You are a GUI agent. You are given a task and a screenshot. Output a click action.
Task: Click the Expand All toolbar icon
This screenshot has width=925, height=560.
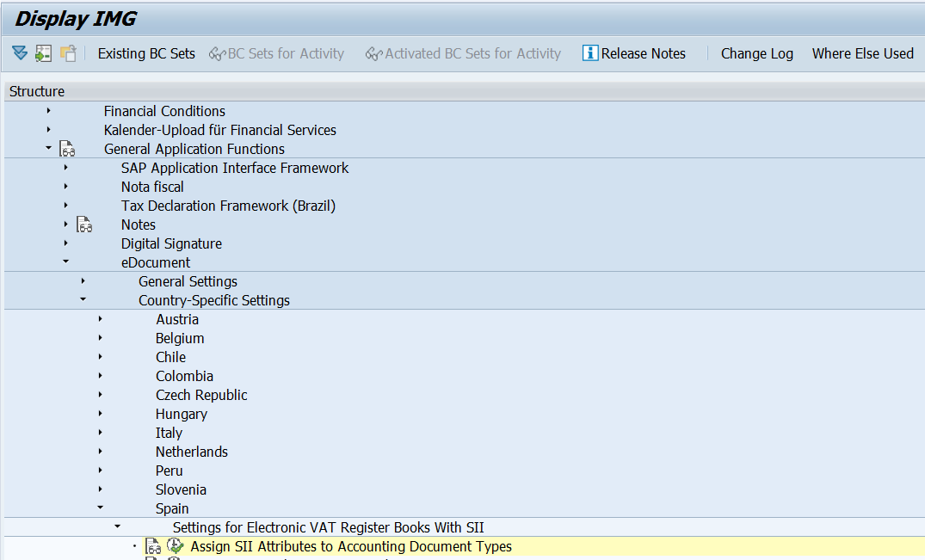[x=20, y=53]
